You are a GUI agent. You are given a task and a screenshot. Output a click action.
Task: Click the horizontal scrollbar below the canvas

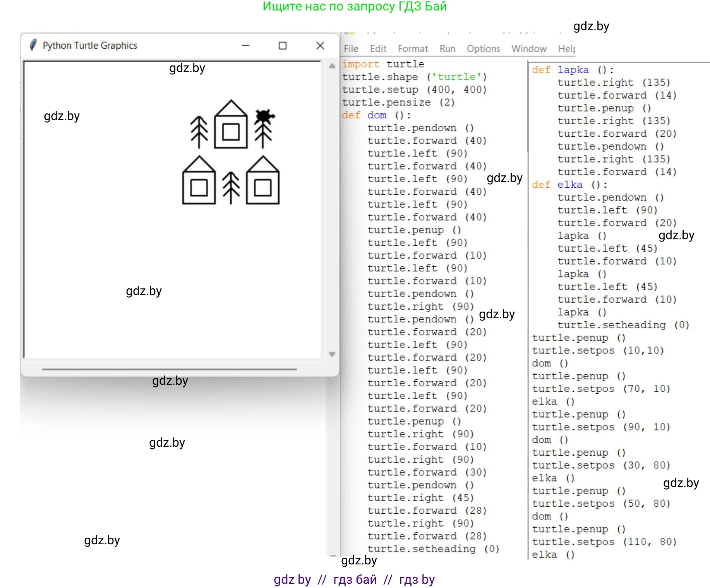pos(169,369)
